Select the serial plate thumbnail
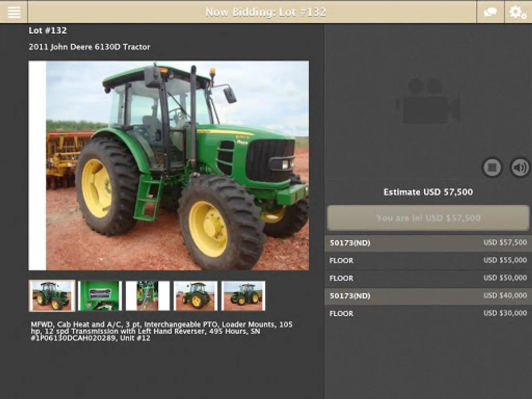 point(100,296)
